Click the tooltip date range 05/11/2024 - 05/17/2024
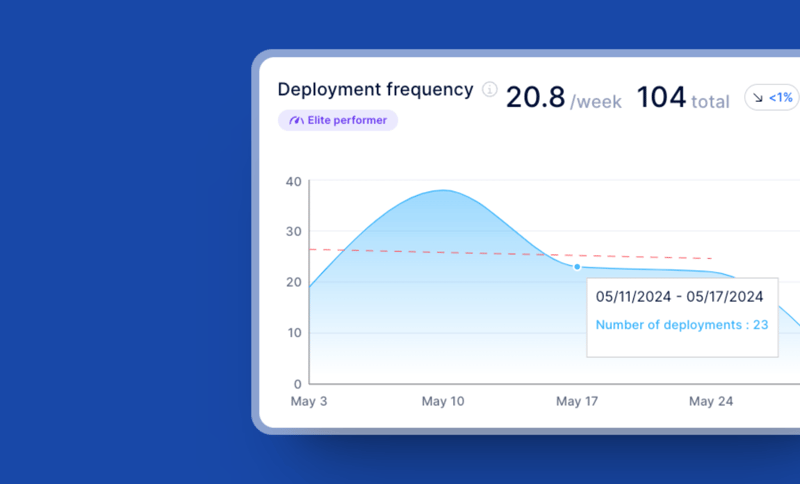 680,297
